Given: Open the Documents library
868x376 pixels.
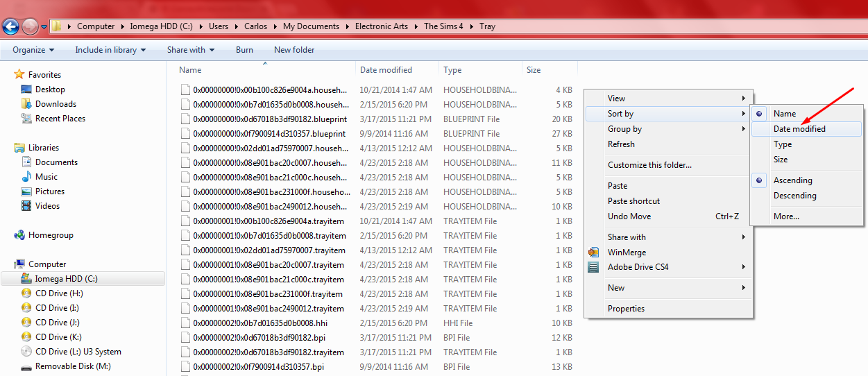Looking at the screenshot, I should tap(56, 162).
